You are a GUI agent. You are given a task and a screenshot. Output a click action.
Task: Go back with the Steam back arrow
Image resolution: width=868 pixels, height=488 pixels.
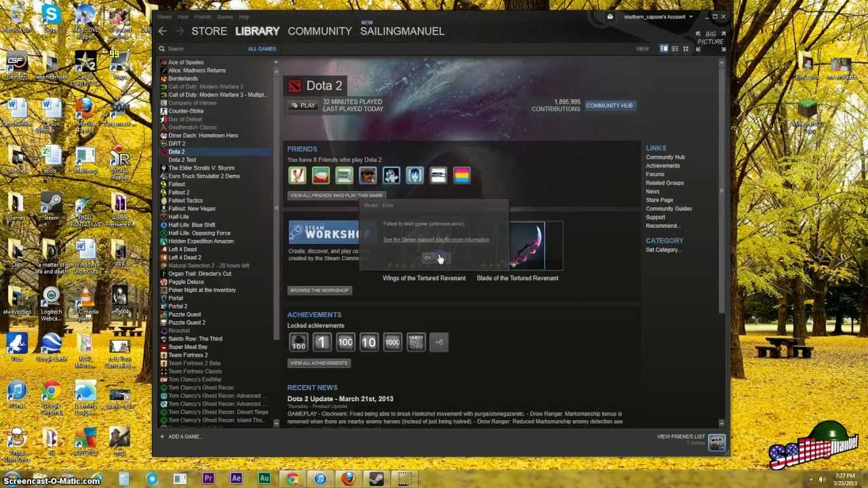pyautogui.click(x=162, y=31)
